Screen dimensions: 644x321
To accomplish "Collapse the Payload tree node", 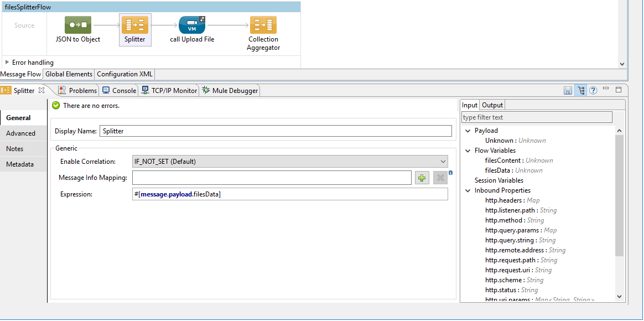I will click(x=468, y=130).
